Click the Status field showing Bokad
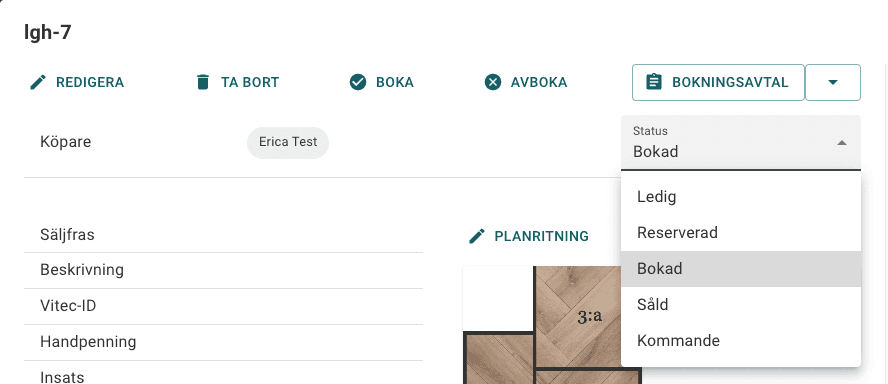 [x=741, y=143]
